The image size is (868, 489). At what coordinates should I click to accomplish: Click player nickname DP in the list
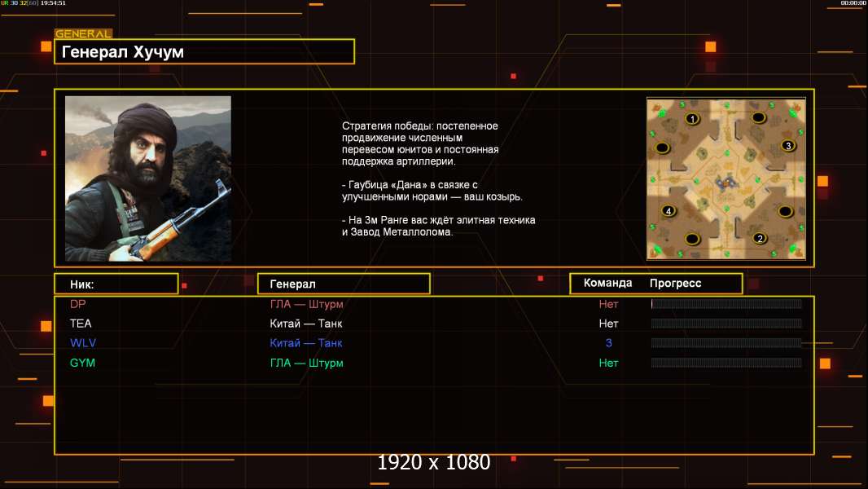(x=77, y=304)
